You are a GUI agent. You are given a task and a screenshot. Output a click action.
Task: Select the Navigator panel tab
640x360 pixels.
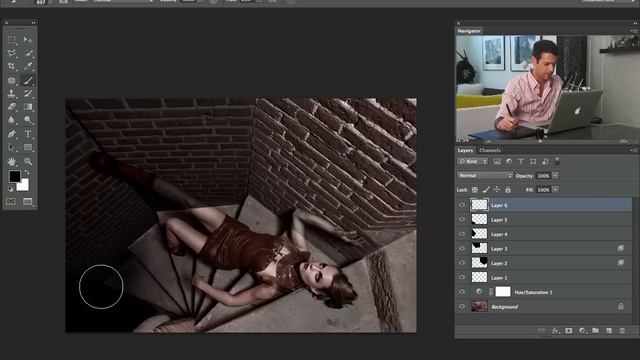click(x=469, y=31)
